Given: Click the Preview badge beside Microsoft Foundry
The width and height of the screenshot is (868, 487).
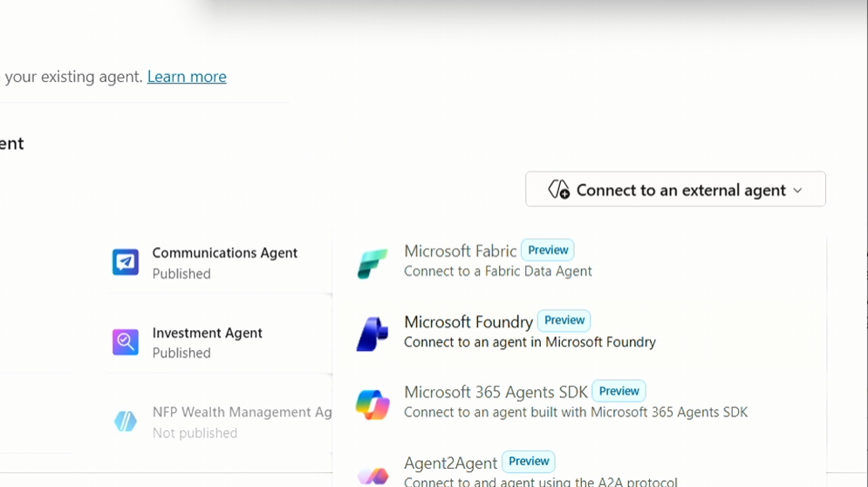Looking at the screenshot, I should click(x=564, y=320).
